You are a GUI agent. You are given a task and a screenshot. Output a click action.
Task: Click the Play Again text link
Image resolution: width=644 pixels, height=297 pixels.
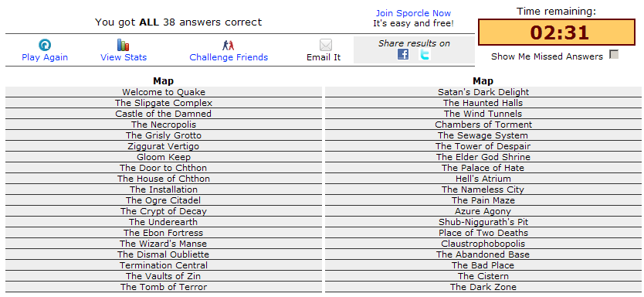pos(45,57)
